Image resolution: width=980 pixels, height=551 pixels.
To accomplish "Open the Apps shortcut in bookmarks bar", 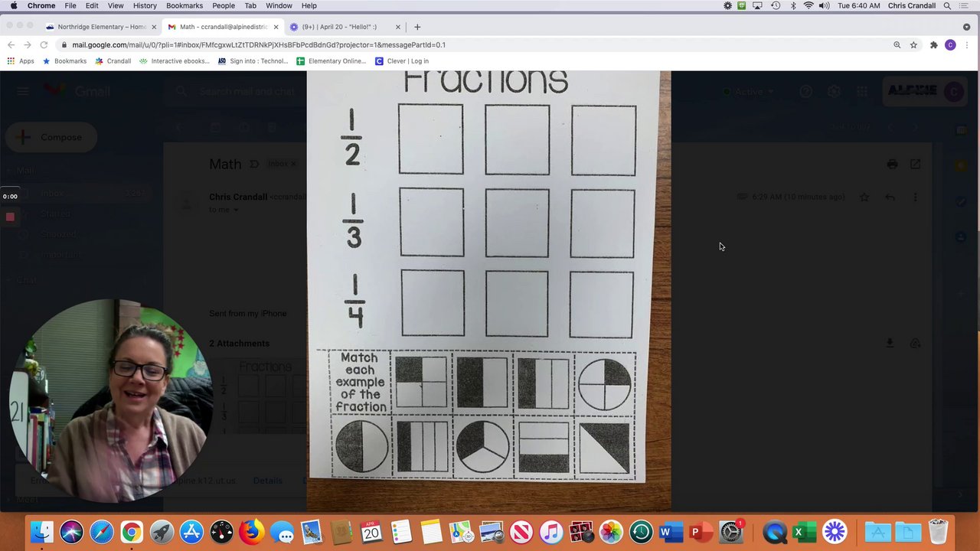I will pyautogui.click(x=21, y=61).
